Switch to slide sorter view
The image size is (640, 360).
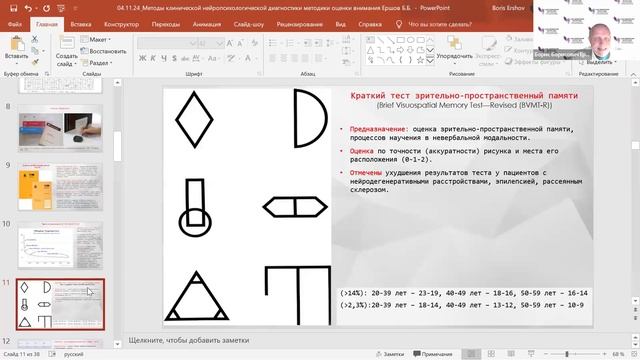[491, 354]
